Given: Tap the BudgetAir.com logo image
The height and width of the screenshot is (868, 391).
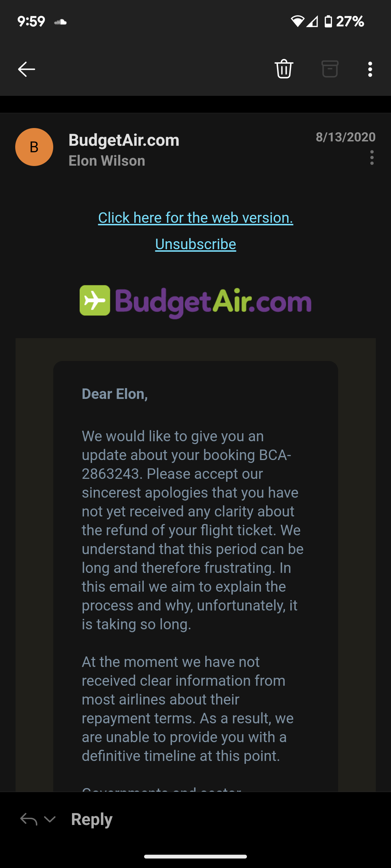Looking at the screenshot, I should 195,301.
